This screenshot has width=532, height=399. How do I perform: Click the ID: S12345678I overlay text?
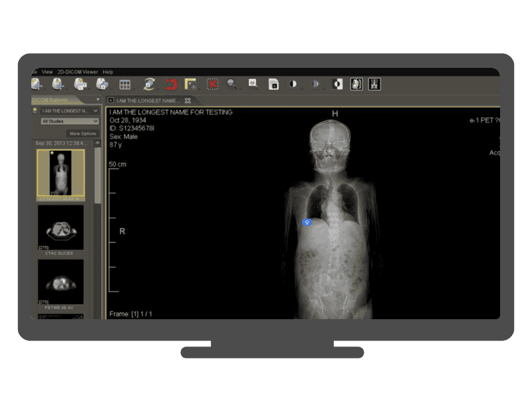132,128
